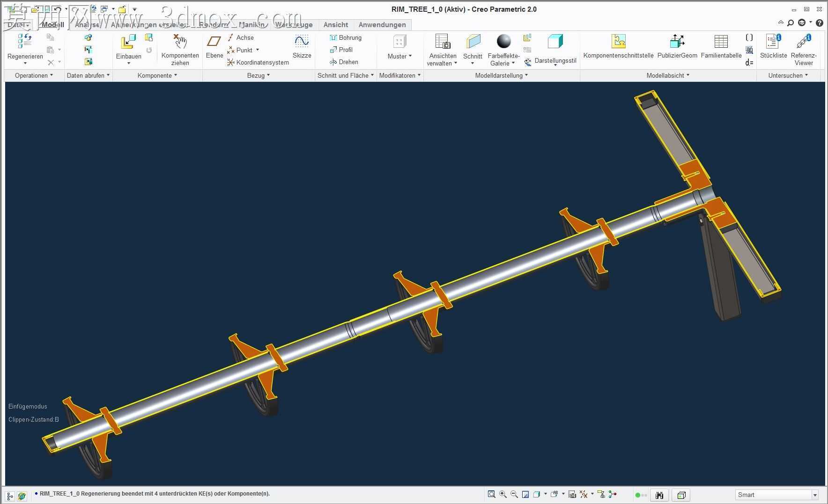
Task: Expand the Bezug group menu
Action: pyautogui.click(x=259, y=75)
